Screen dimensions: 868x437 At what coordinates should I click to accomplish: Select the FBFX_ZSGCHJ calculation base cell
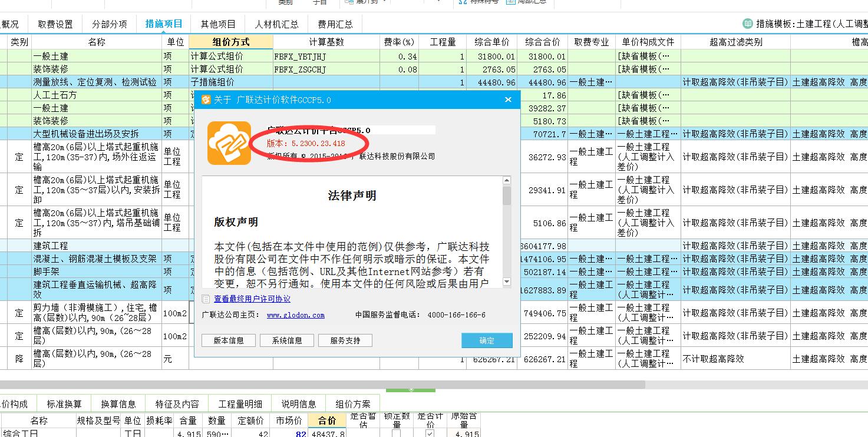326,69
